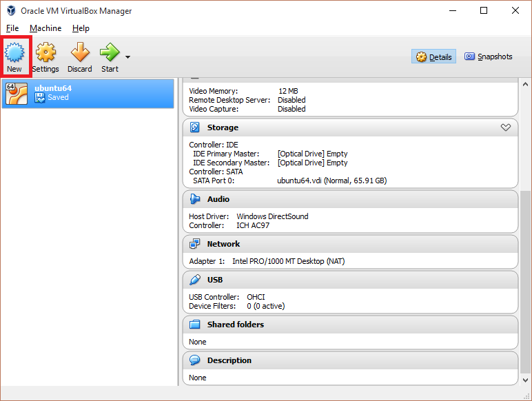Close the VirtualBox Manager window

515,10
